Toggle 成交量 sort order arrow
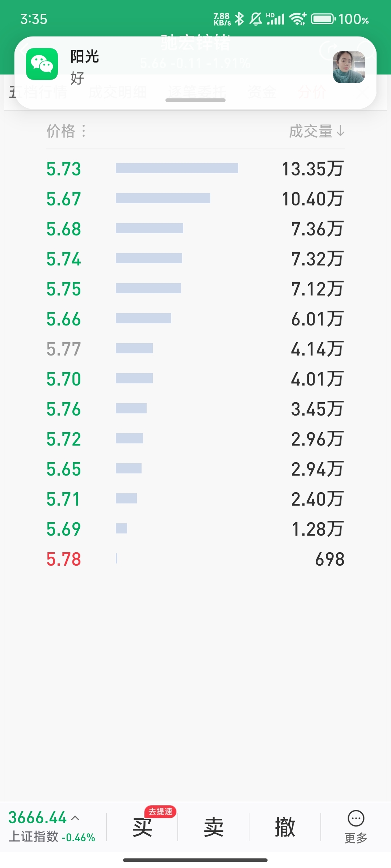 point(340,131)
